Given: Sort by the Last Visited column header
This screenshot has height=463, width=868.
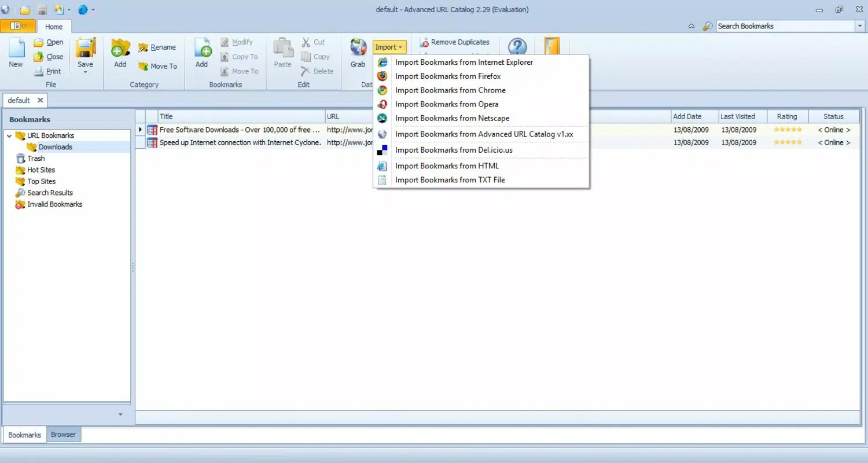Looking at the screenshot, I should [742, 116].
